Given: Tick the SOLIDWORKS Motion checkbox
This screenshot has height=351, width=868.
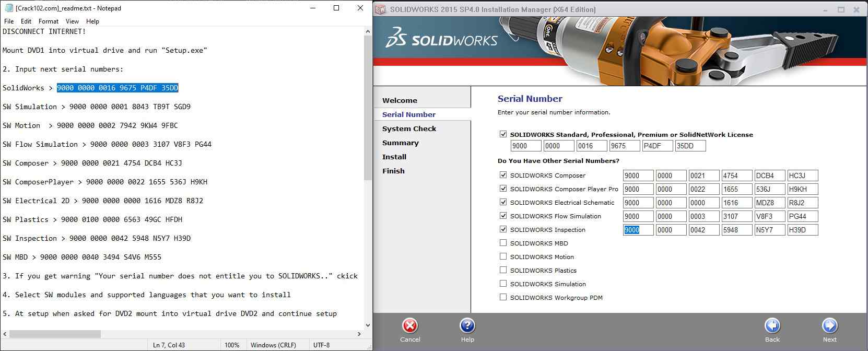Looking at the screenshot, I should pyautogui.click(x=503, y=256).
